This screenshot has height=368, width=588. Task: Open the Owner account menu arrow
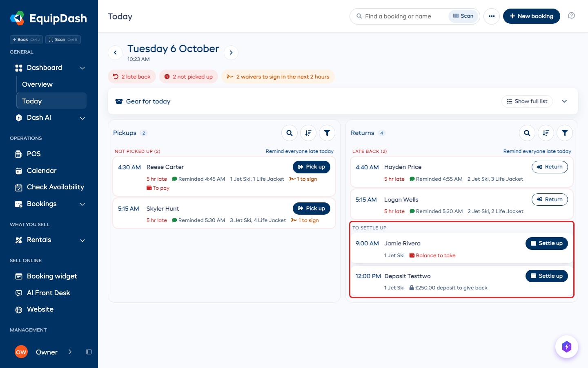tap(70, 352)
